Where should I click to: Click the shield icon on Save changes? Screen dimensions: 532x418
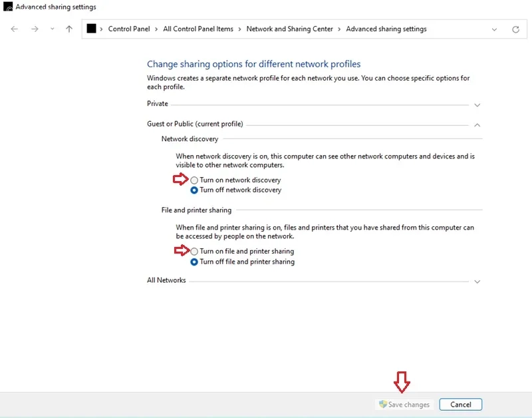pos(383,404)
